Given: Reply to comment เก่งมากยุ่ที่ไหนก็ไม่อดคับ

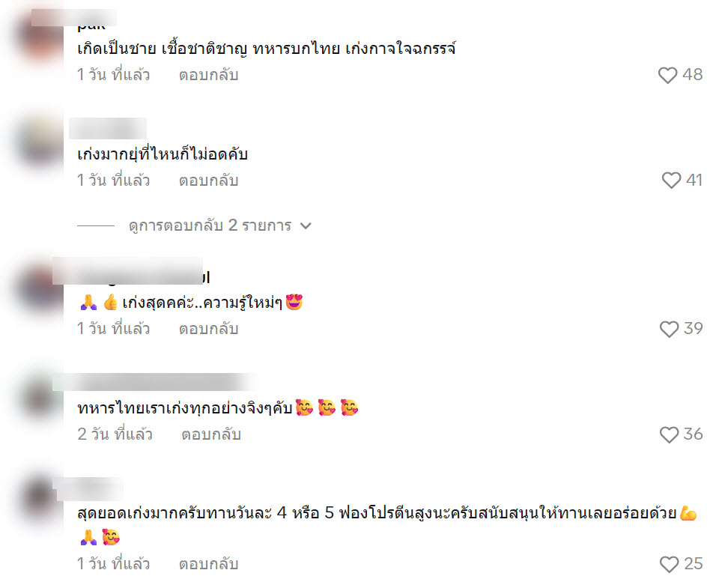Looking at the screenshot, I should click(208, 181).
